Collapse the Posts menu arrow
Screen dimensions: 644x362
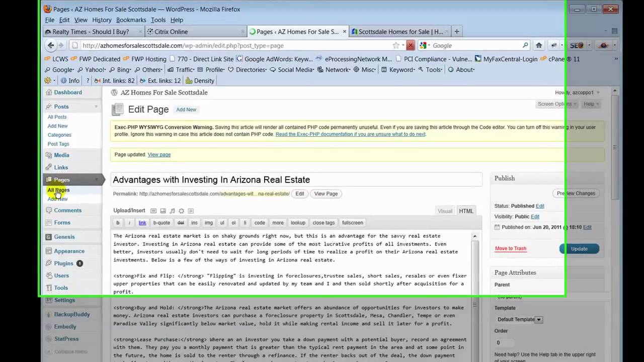click(x=96, y=107)
